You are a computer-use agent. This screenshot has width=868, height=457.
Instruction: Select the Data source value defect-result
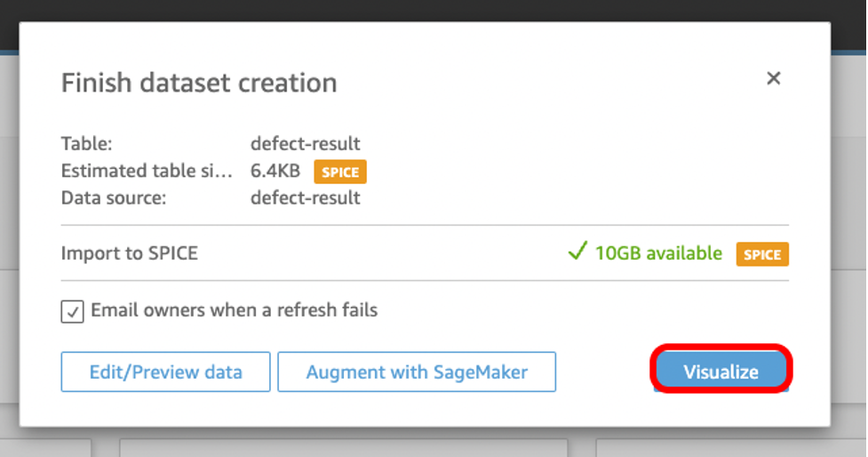[x=305, y=197]
